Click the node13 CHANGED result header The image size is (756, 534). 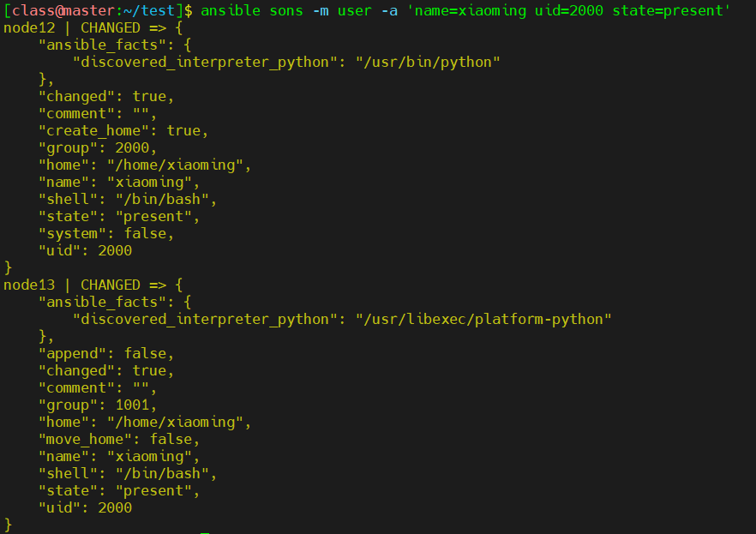coord(93,285)
